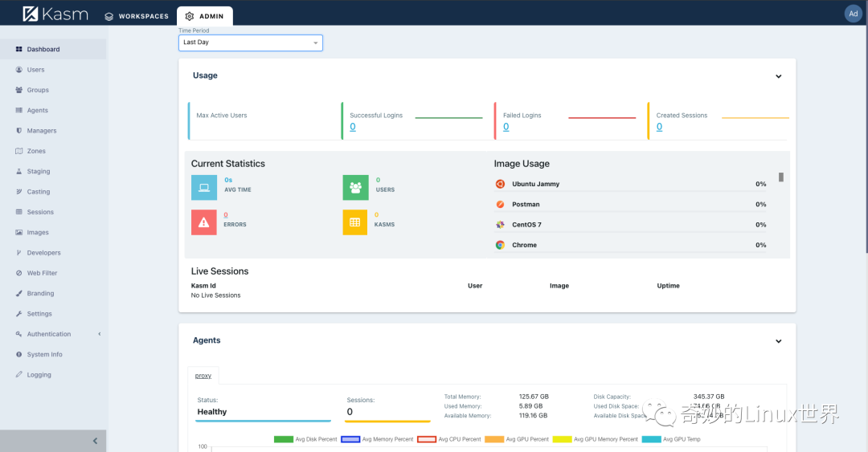Toggle Avg CPU Percent legend swatch

(427, 439)
